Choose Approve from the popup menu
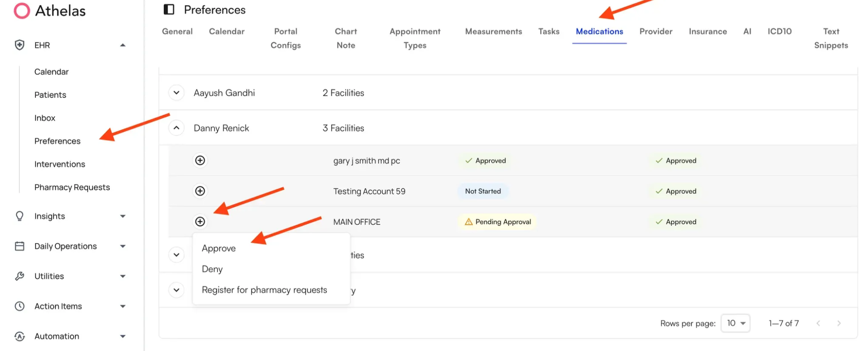Image resolution: width=868 pixels, height=351 pixels. coord(219,248)
